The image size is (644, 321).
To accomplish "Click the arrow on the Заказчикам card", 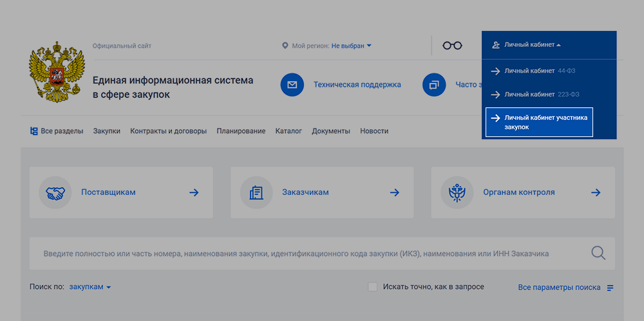I will pos(395,192).
